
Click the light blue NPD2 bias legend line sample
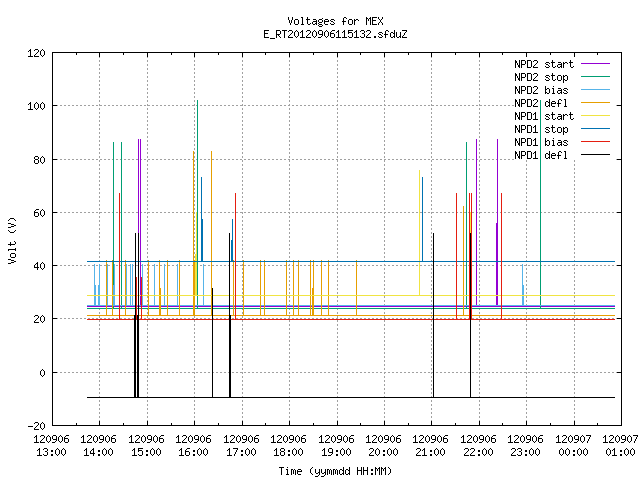pos(595,90)
